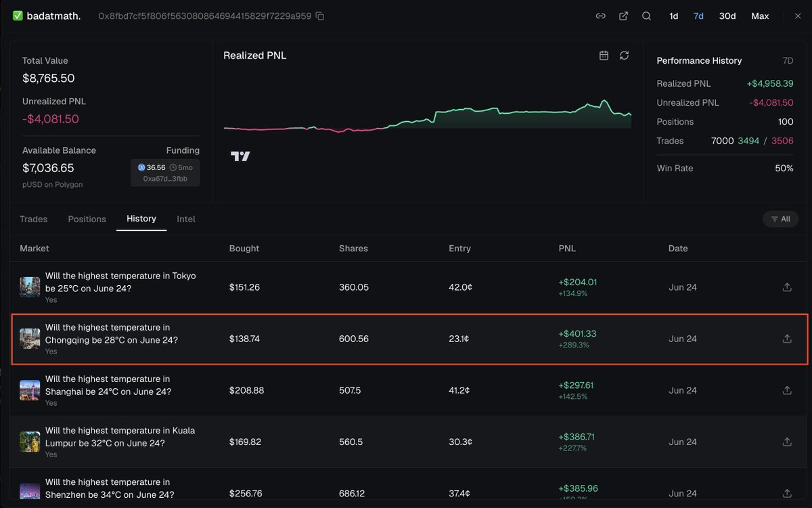Open the funding source 0xa67d...3fbb chip
812x508 pixels.
pos(165,173)
